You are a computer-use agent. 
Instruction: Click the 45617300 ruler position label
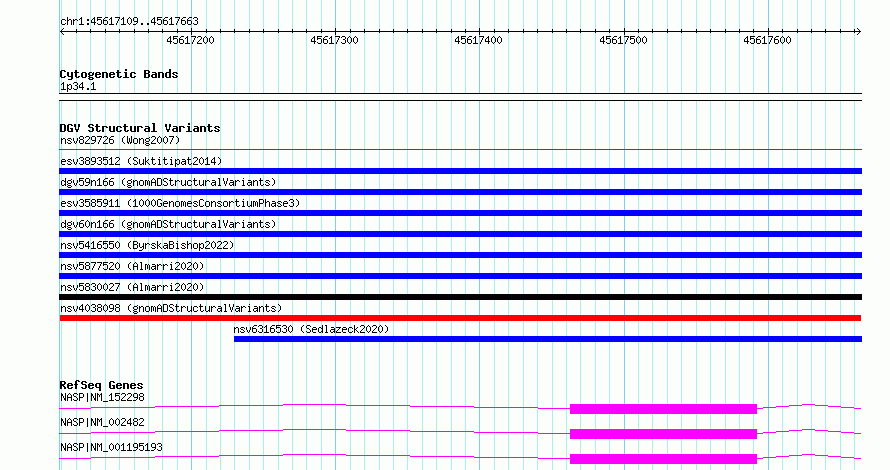pos(334,40)
